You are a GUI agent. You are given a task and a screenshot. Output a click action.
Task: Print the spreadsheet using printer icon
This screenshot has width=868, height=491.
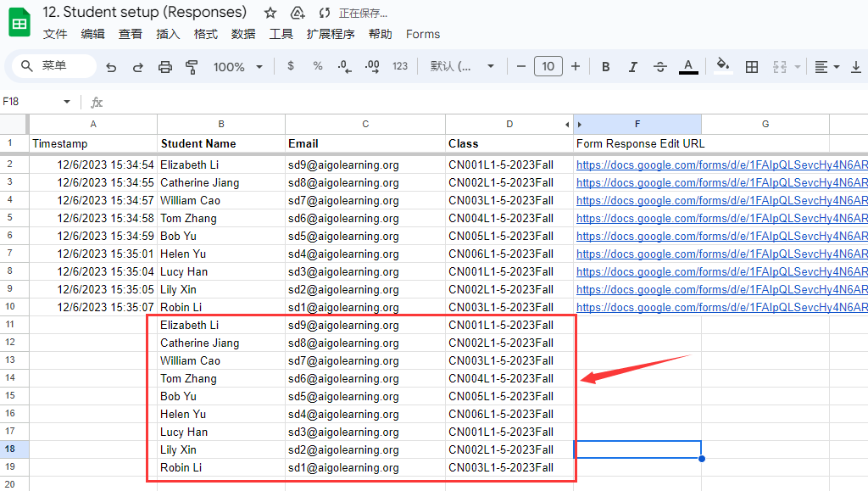coord(165,67)
